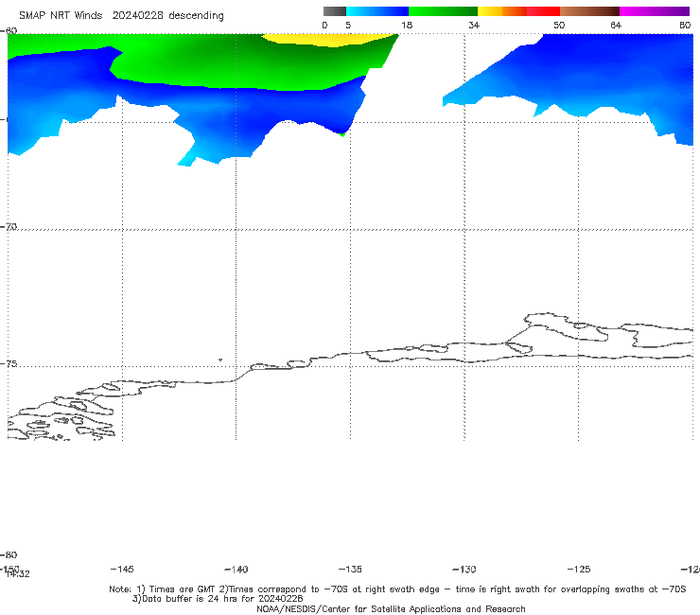This screenshot has width=700, height=615.
Task: Click the longitude label '-130'
Action: click(464, 569)
